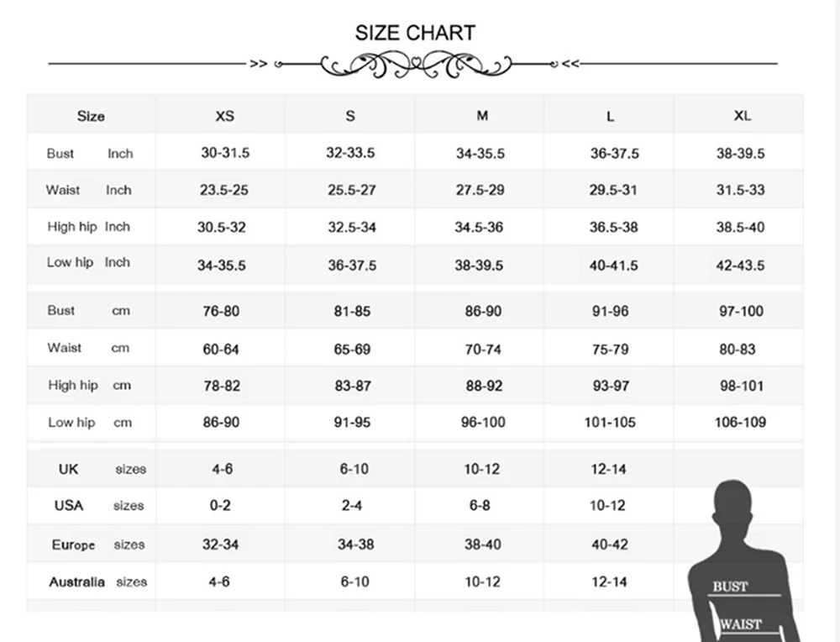
Task: Click the Low hip cm row label
Action: (x=90, y=423)
